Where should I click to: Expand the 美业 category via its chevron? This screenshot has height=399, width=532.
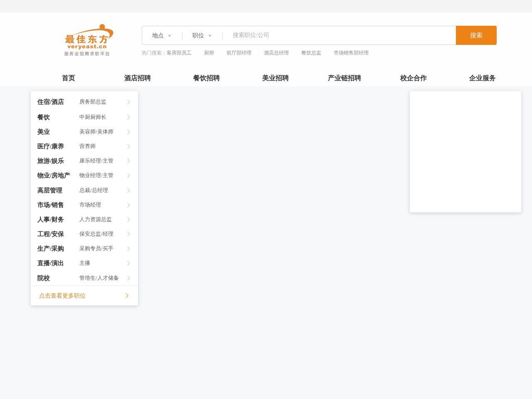(128, 132)
